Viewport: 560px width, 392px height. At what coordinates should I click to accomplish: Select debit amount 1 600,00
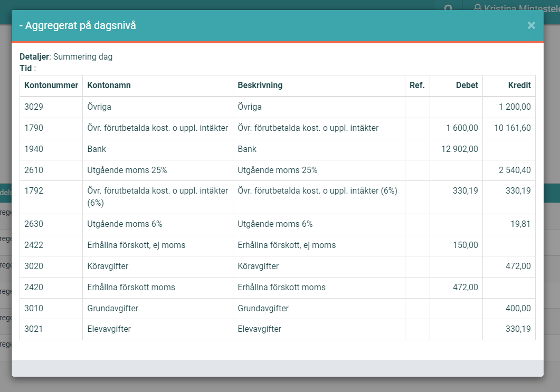point(462,128)
